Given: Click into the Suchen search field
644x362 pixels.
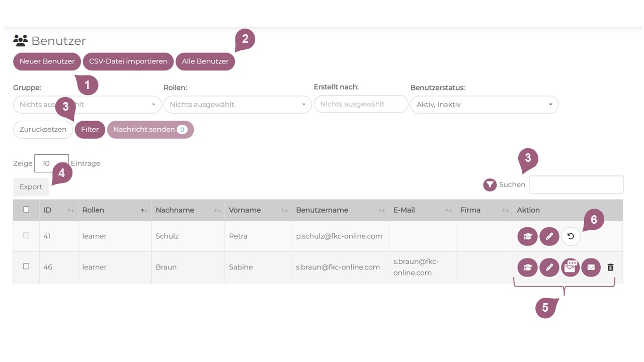Looking at the screenshot, I should [576, 185].
